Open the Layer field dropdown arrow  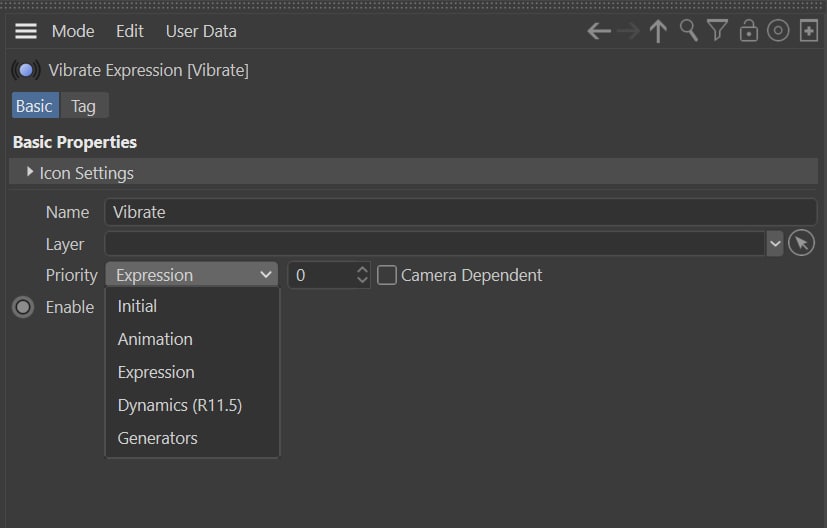(x=775, y=244)
